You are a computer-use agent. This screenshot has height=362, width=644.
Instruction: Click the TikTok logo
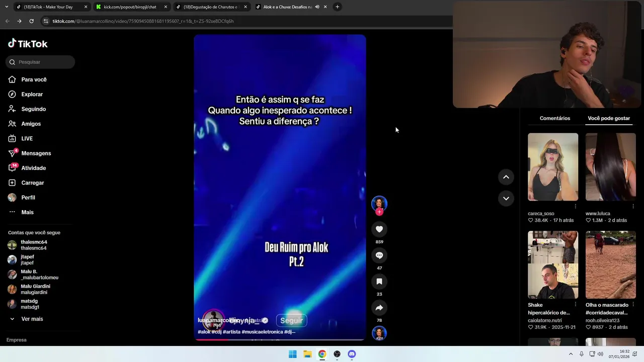tap(28, 44)
